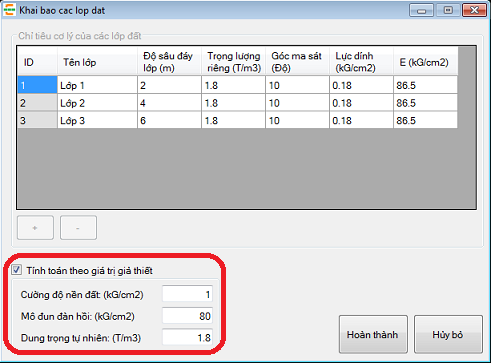
Task: Select row header ID 1
Action: point(37,85)
